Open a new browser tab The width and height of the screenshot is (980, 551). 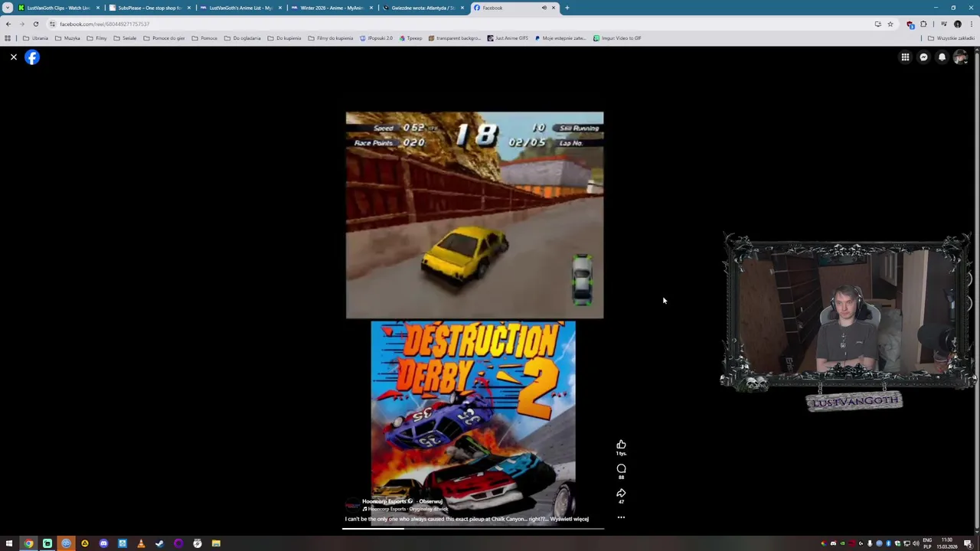[567, 8]
